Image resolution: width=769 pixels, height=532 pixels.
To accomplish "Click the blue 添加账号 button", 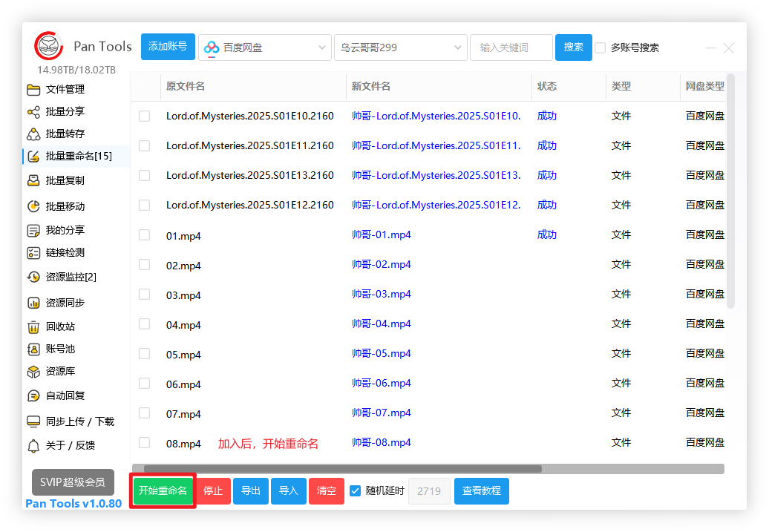I will [168, 47].
